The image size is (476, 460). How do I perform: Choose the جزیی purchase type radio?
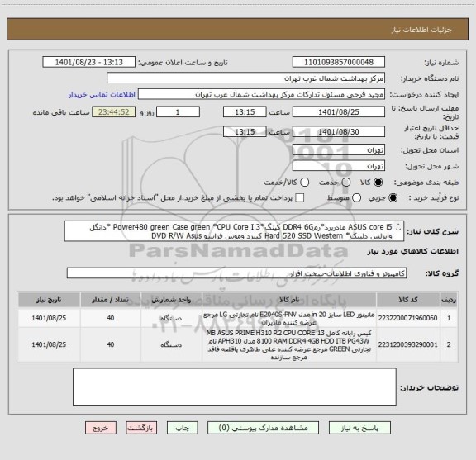(393, 198)
